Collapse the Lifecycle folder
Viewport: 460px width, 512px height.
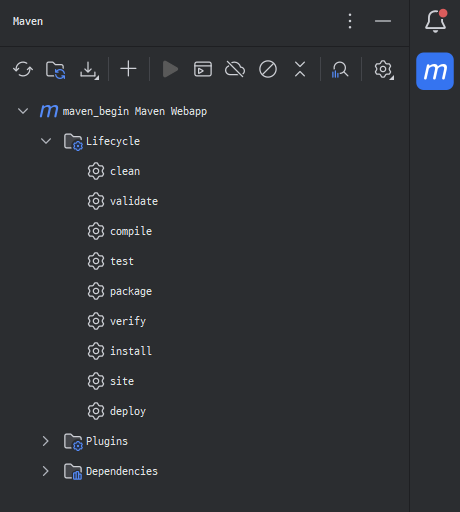[x=46, y=141]
